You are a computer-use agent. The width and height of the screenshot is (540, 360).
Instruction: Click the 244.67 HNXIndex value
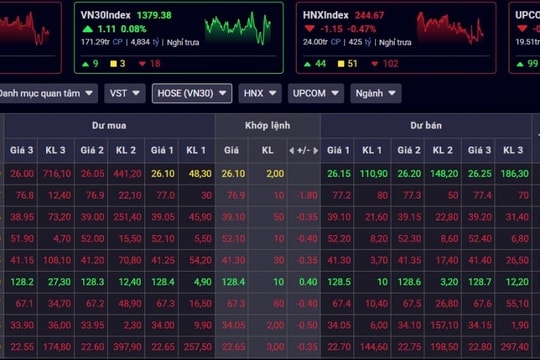click(369, 16)
